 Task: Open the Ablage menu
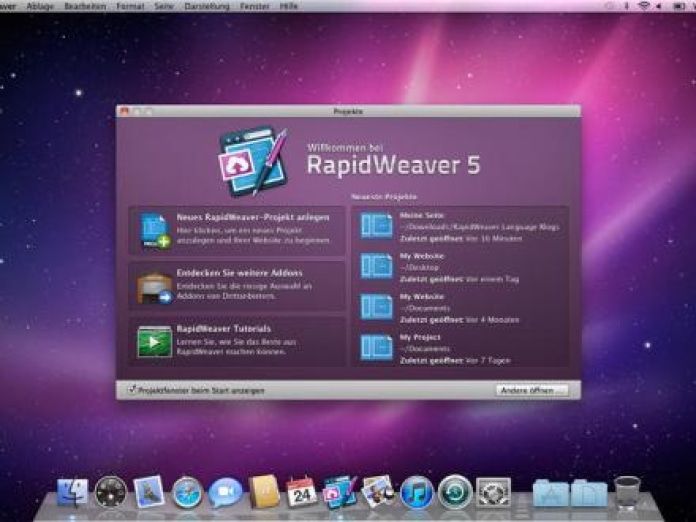[40, 6]
